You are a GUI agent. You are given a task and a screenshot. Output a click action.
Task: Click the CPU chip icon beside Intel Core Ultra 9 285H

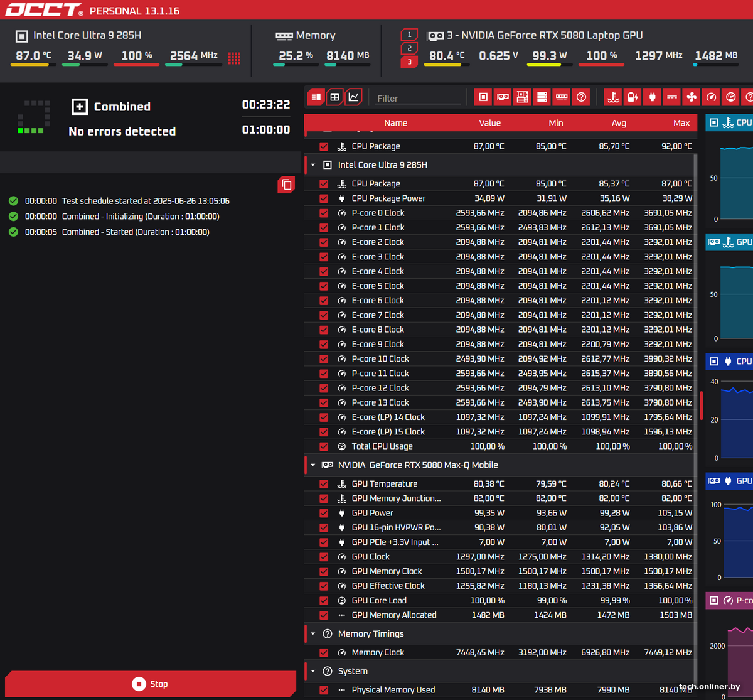pyautogui.click(x=22, y=36)
